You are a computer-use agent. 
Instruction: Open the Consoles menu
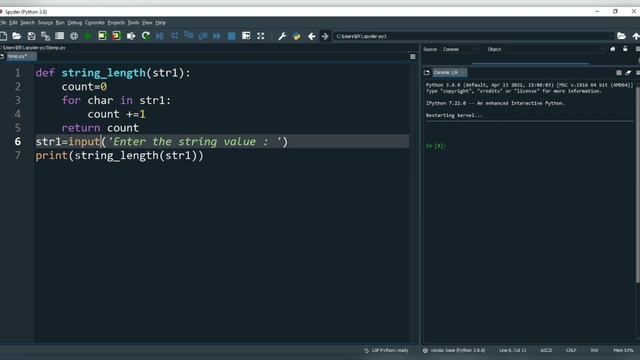pyautogui.click(x=95, y=22)
